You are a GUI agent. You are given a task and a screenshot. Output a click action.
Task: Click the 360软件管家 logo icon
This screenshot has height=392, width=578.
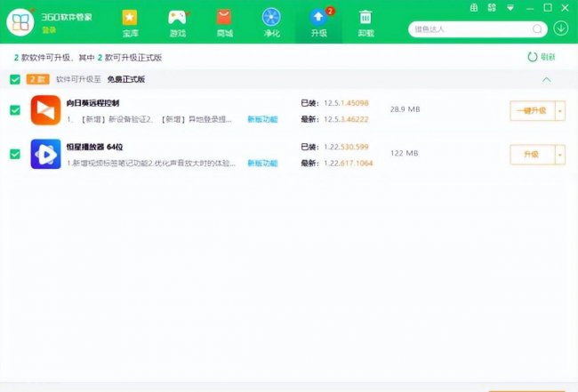(x=20, y=22)
